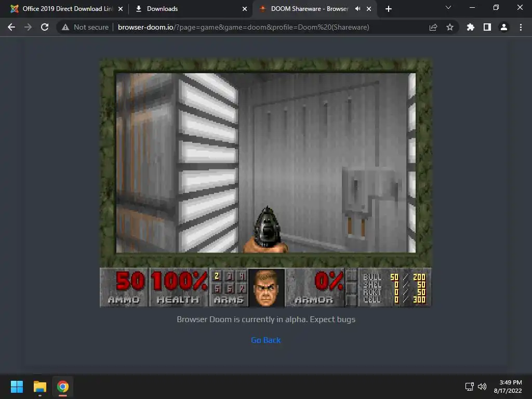Open the Extensions puzzle icon
The height and width of the screenshot is (399, 532).
pyautogui.click(x=470, y=27)
